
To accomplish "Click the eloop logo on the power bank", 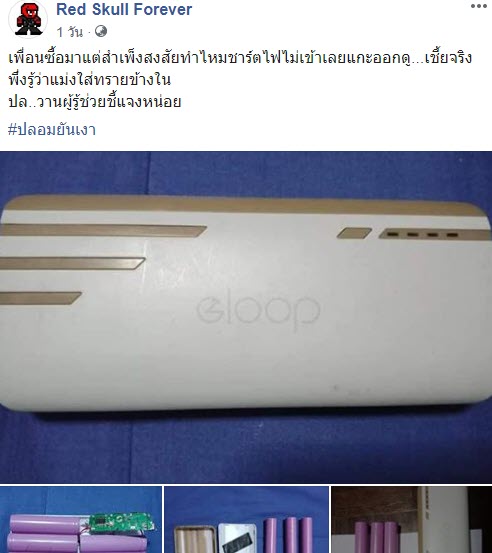I will [258, 310].
